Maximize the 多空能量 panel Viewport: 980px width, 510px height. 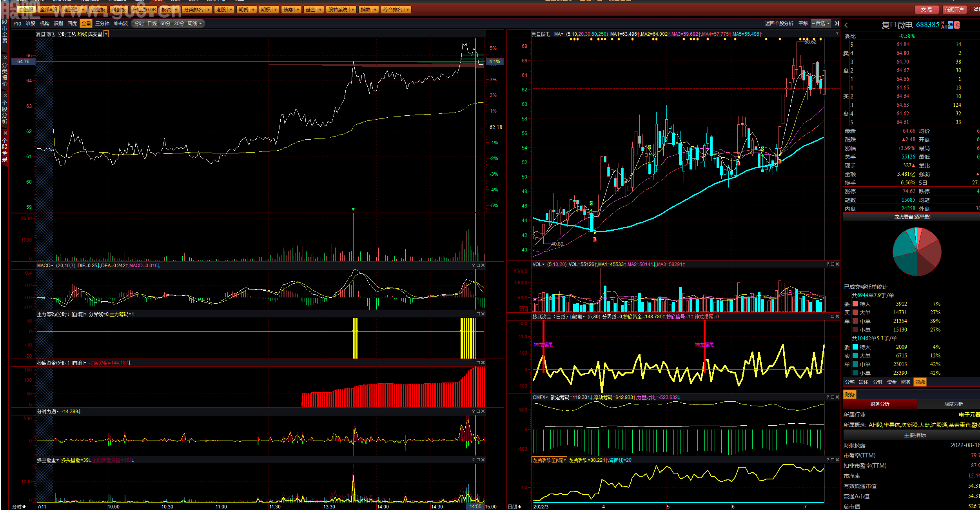coord(478,460)
